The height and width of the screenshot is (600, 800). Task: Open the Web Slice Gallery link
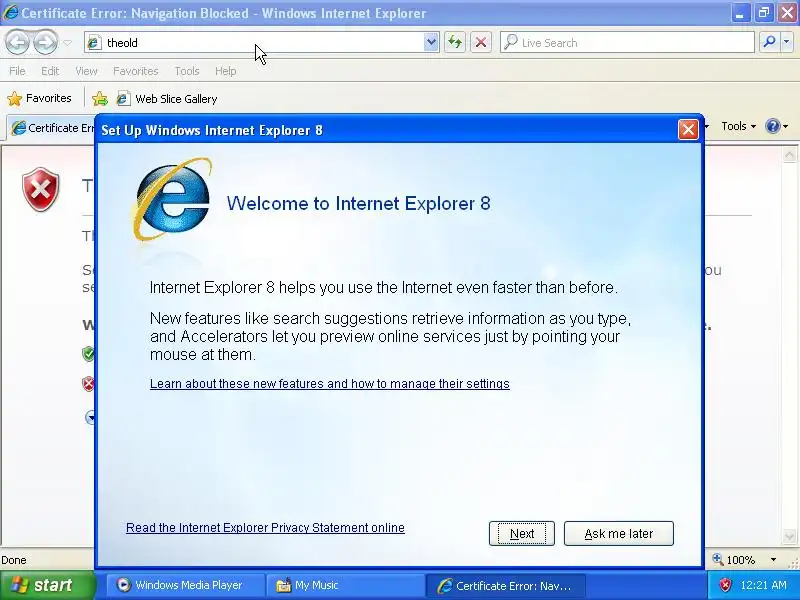[167, 98]
